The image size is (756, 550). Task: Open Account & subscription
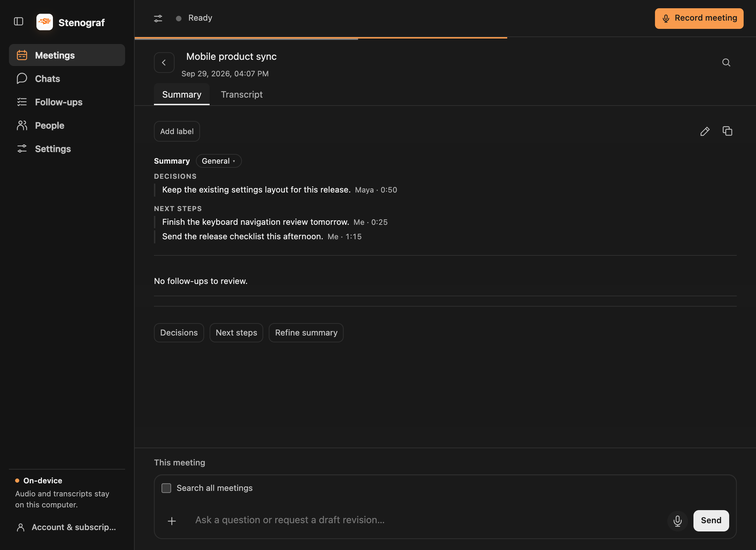(x=67, y=527)
